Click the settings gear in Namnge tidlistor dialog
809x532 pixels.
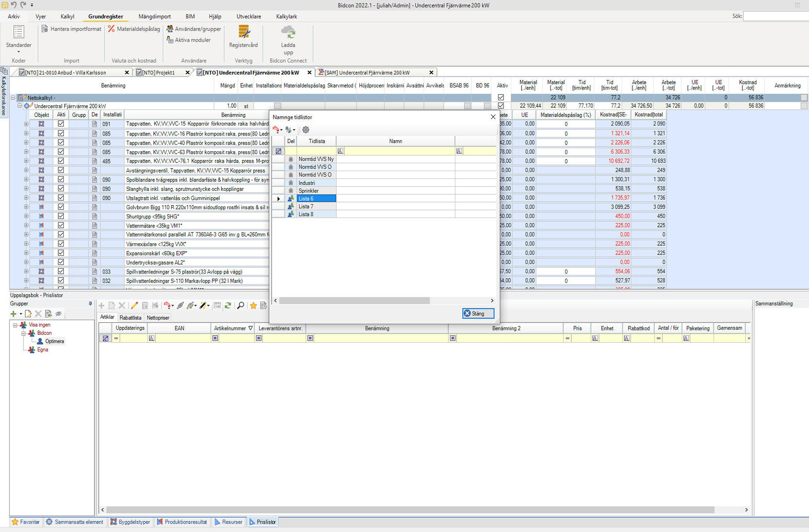click(x=306, y=130)
